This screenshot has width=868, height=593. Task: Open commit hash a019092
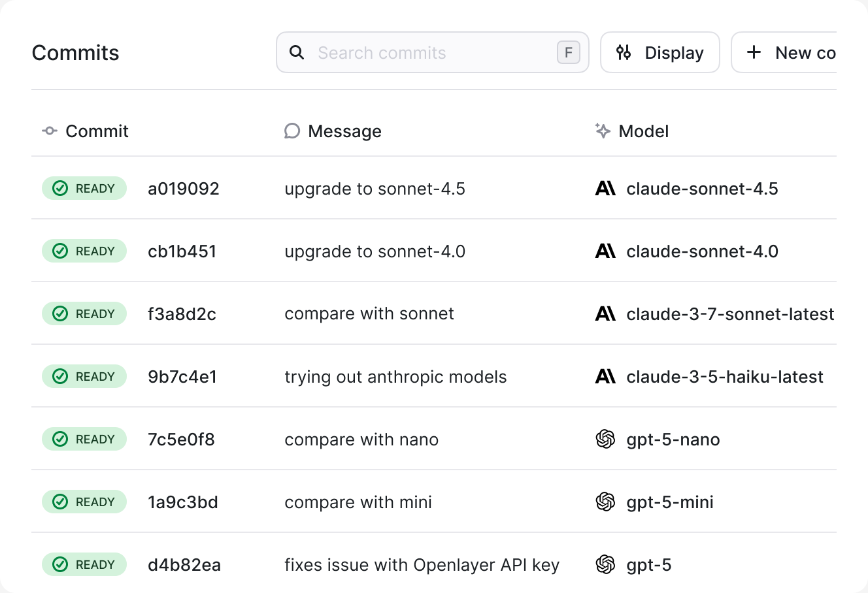click(184, 189)
